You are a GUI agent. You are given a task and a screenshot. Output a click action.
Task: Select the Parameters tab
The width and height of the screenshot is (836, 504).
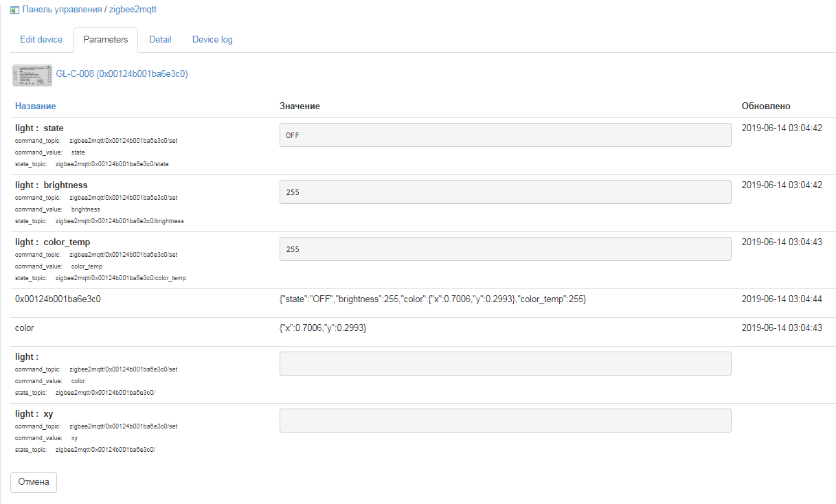point(106,40)
